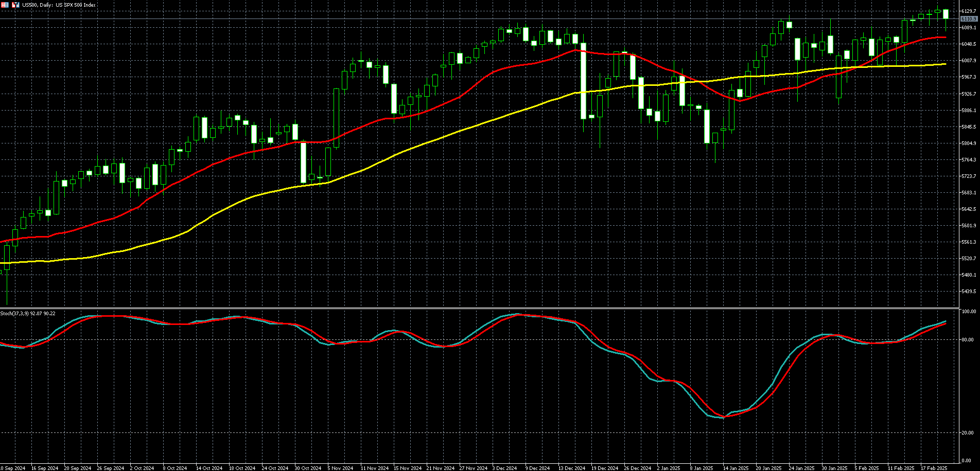This screenshot has width=980, height=471.
Task: Select the last white candlestick on the chart
Action: (946, 14)
